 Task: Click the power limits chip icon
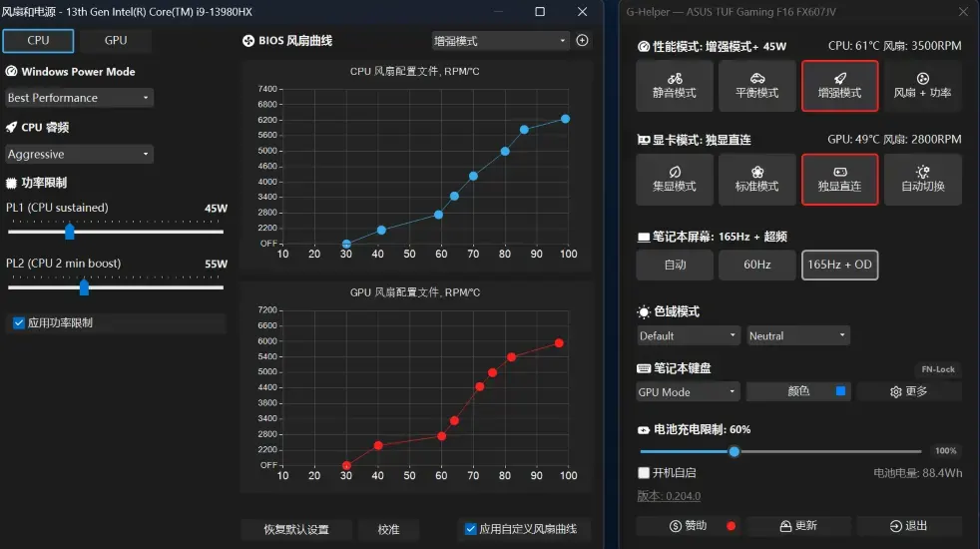pyautogui.click(x=11, y=183)
